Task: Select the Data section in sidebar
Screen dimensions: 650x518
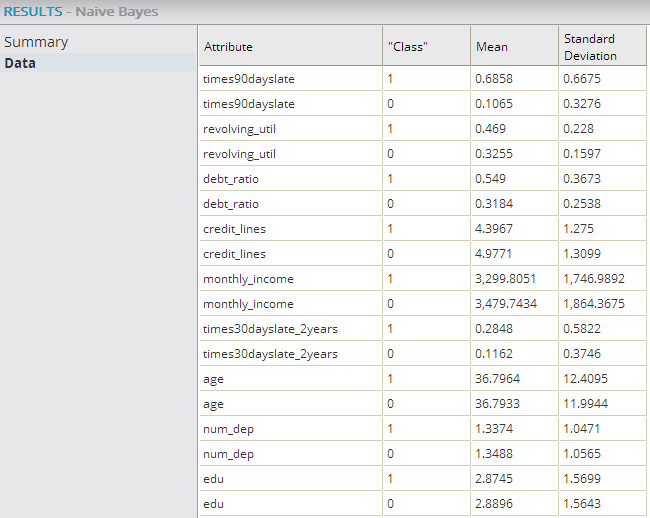Action: click(x=20, y=63)
